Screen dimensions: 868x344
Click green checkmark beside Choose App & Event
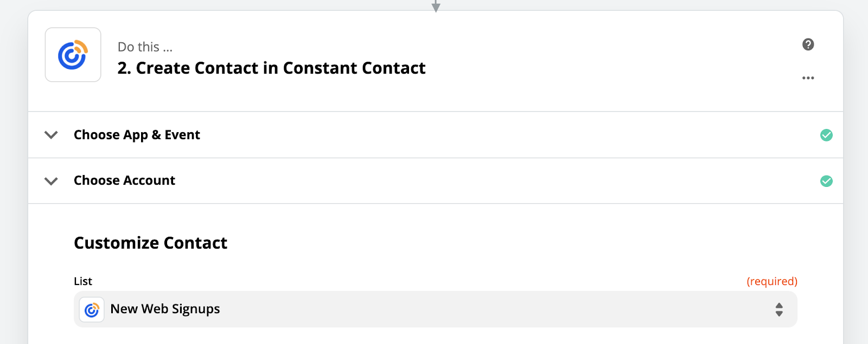click(826, 135)
